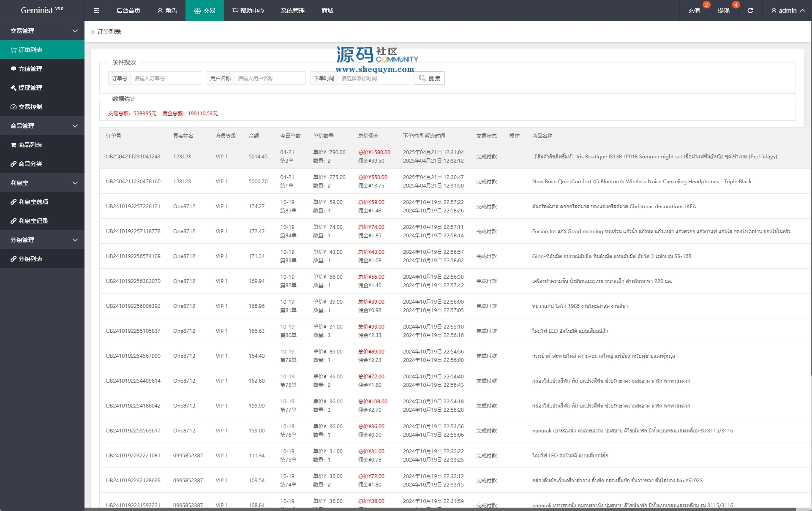Click the 下单时间 date picker field
Image resolution: width=812 pixels, height=511 pixels.
(372, 78)
